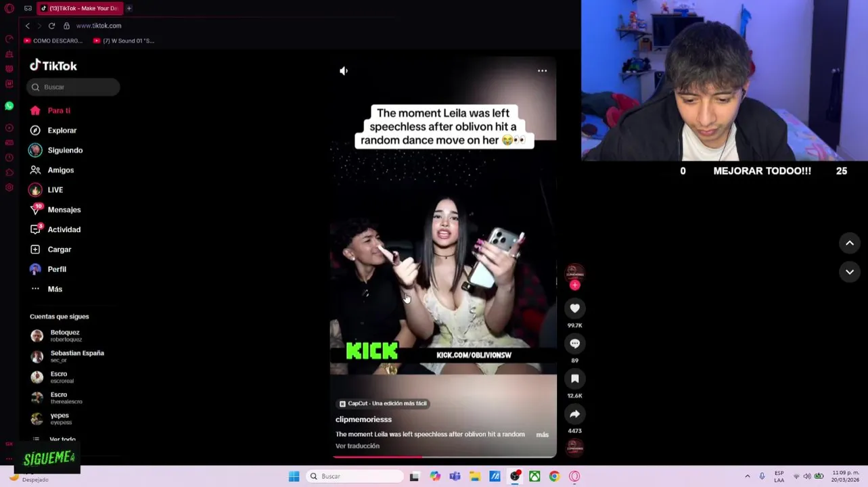The image size is (868, 487).
Task: Open the Xbox app from the taskbar
Action: click(534, 476)
